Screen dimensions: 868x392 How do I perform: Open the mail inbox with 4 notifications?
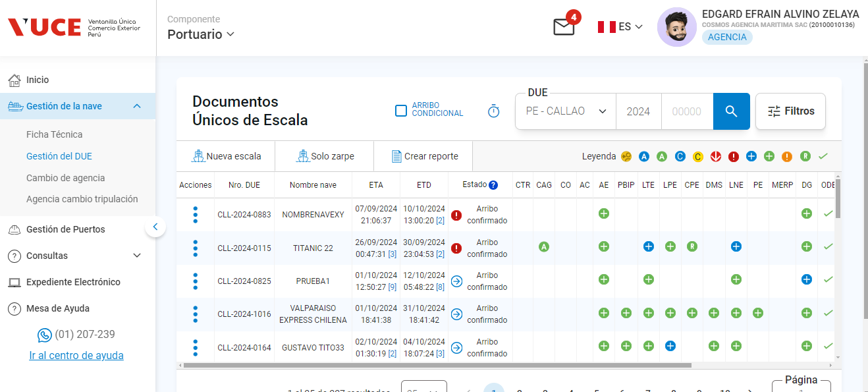[564, 27]
